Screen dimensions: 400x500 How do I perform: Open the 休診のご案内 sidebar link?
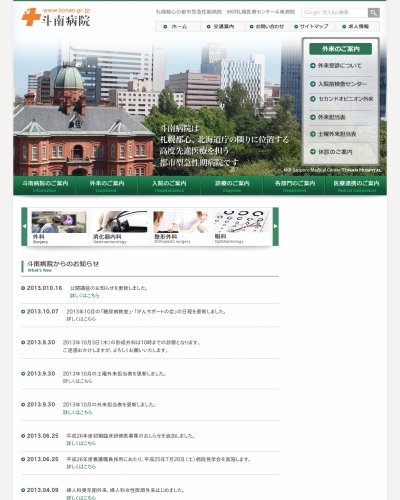(331, 152)
